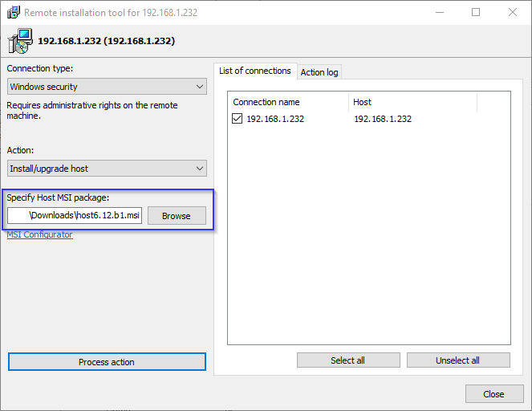The width and height of the screenshot is (532, 411).
Task: Switch to the Action log tab
Action: tap(319, 72)
